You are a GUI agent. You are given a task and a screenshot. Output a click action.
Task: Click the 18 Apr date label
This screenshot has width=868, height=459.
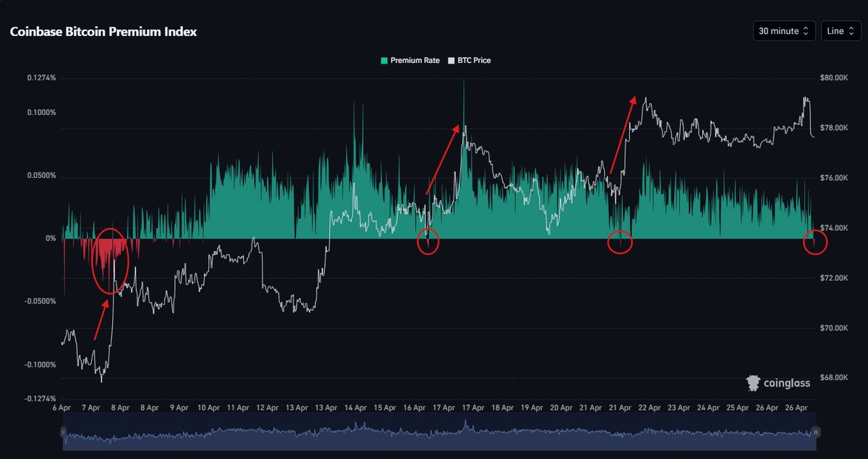pyautogui.click(x=503, y=408)
